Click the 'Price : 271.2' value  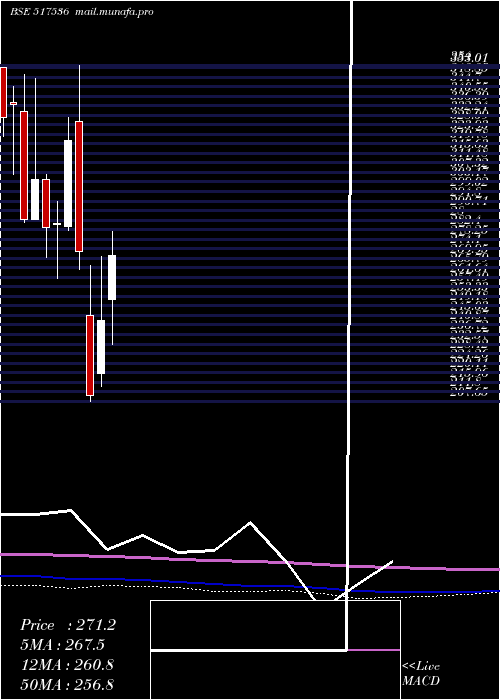(x=68, y=625)
